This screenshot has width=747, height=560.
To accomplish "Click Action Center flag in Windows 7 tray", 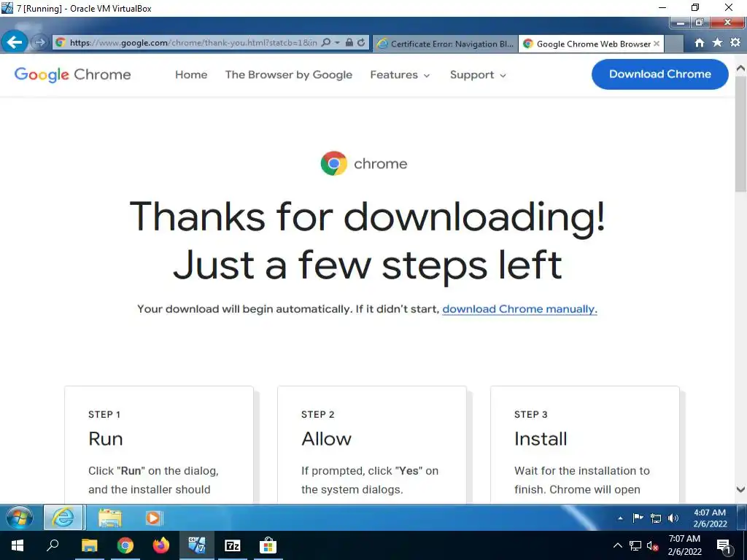I will (x=638, y=518).
